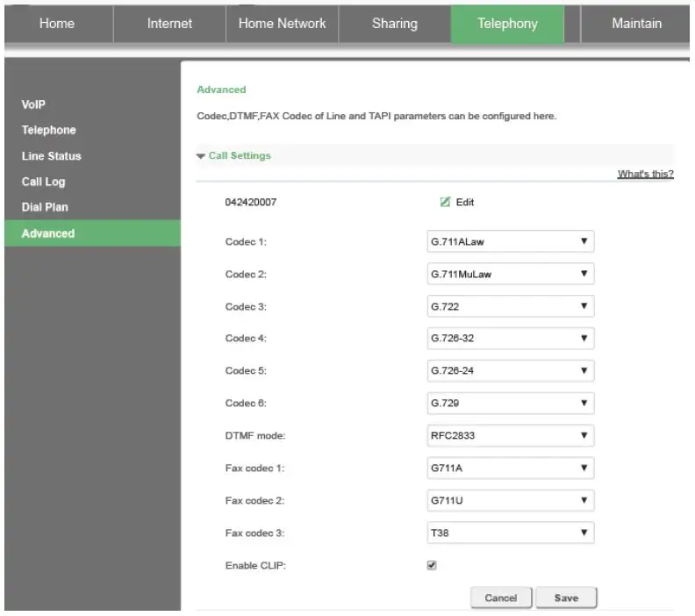Open the Codec 1 dropdown
695x616 pixels.
[x=509, y=241]
